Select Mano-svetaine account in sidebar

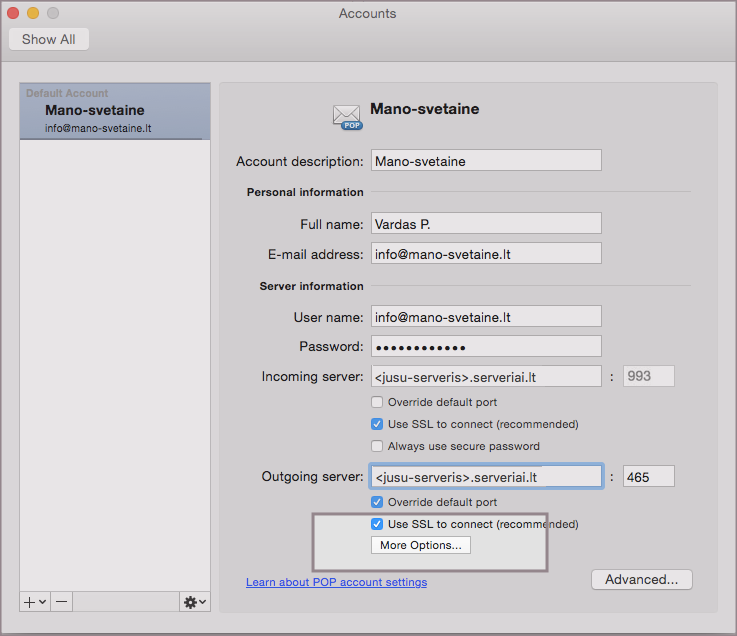click(115, 118)
